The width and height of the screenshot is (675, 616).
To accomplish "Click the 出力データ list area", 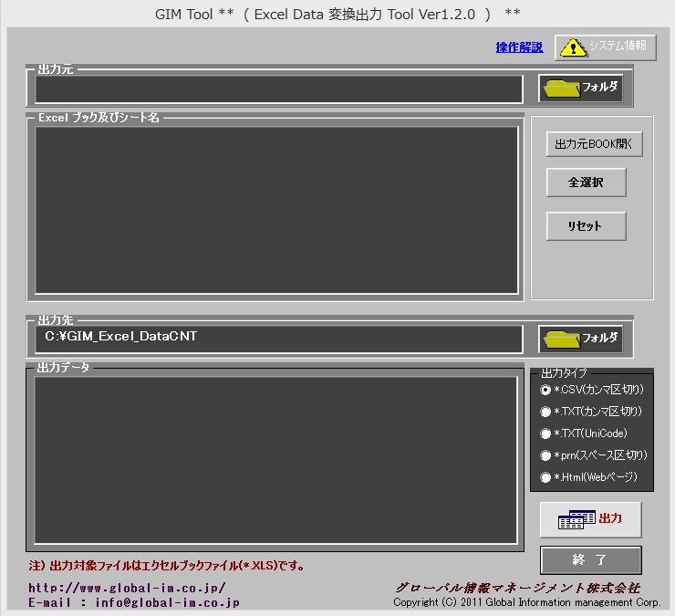I will point(275,460).
